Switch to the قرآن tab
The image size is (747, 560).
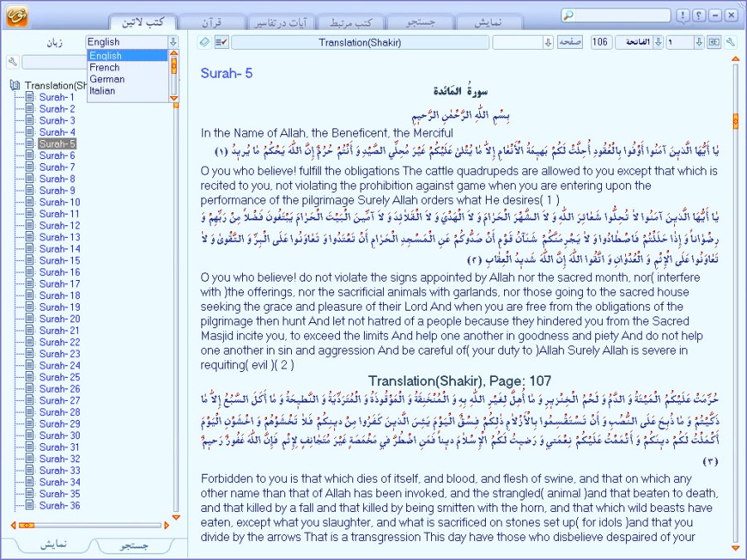pyautogui.click(x=211, y=22)
